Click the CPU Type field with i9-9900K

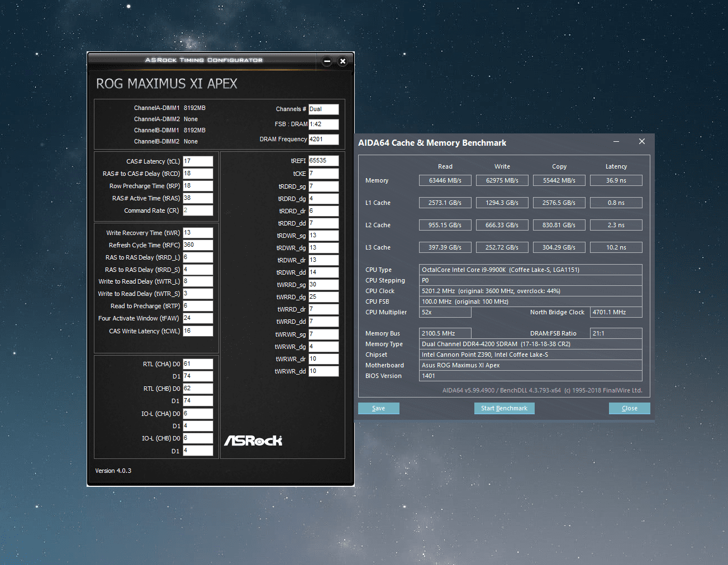pos(531,270)
